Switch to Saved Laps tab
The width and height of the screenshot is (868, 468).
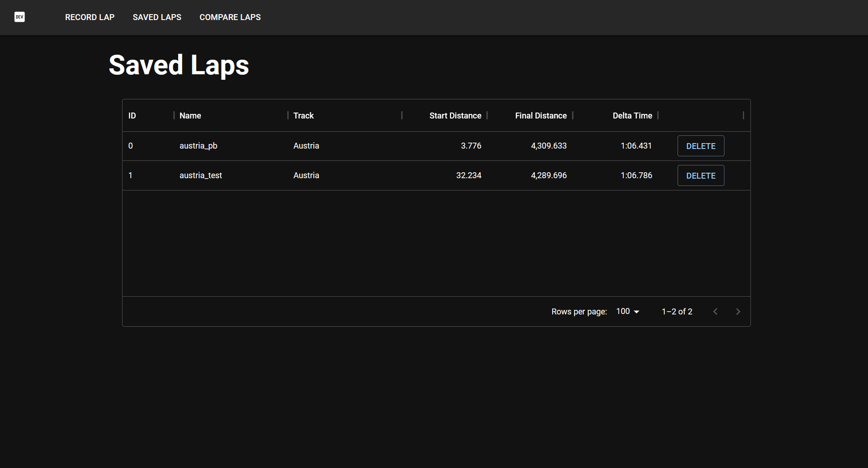(x=157, y=17)
